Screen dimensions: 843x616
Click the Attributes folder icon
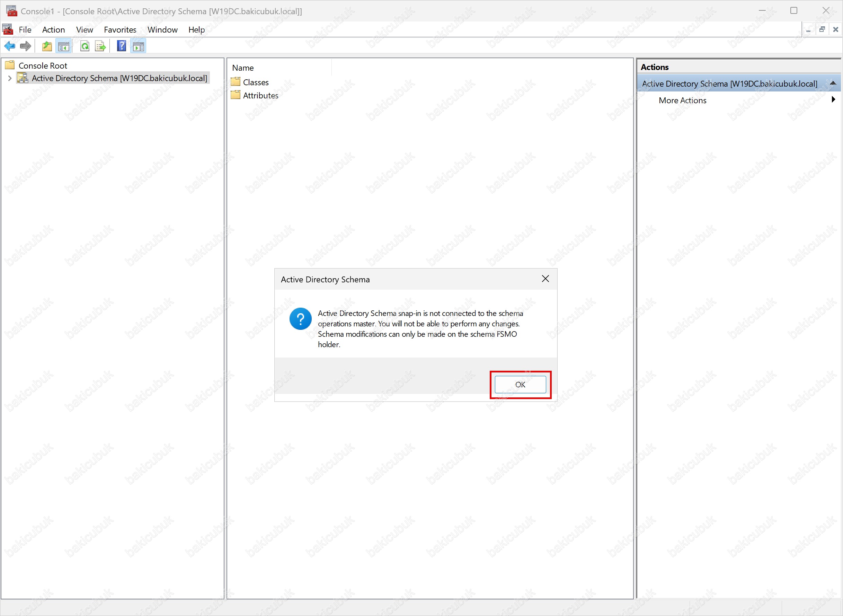pos(236,95)
